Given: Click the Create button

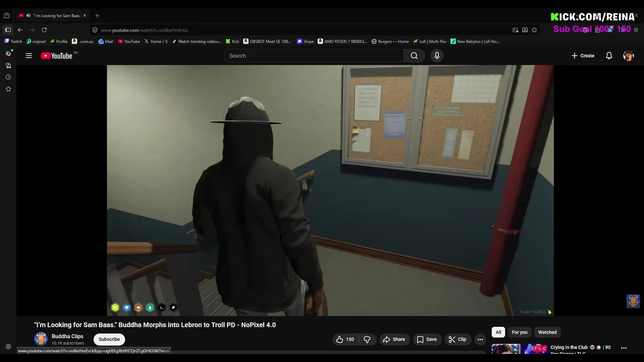Looking at the screenshot, I should pos(583,56).
